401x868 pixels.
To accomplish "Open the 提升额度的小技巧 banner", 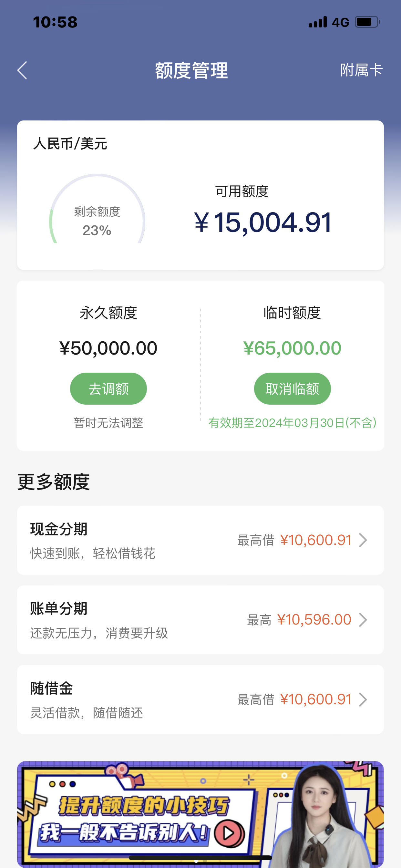I will [x=200, y=814].
